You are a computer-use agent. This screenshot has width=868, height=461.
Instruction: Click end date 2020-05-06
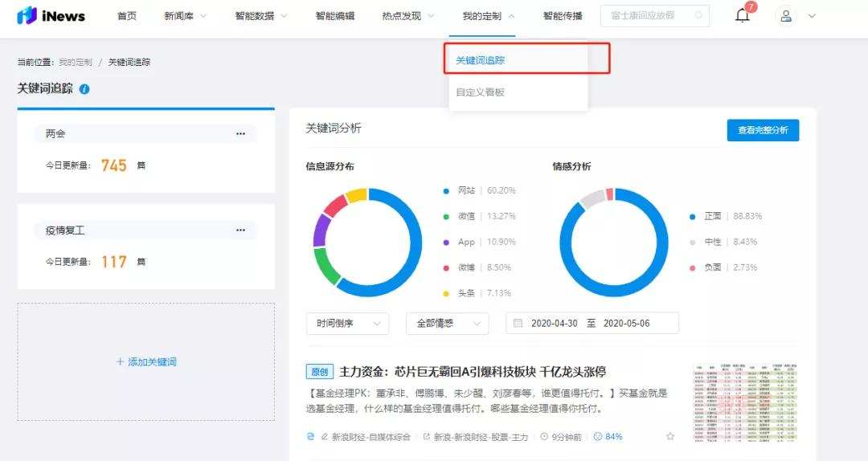click(627, 323)
